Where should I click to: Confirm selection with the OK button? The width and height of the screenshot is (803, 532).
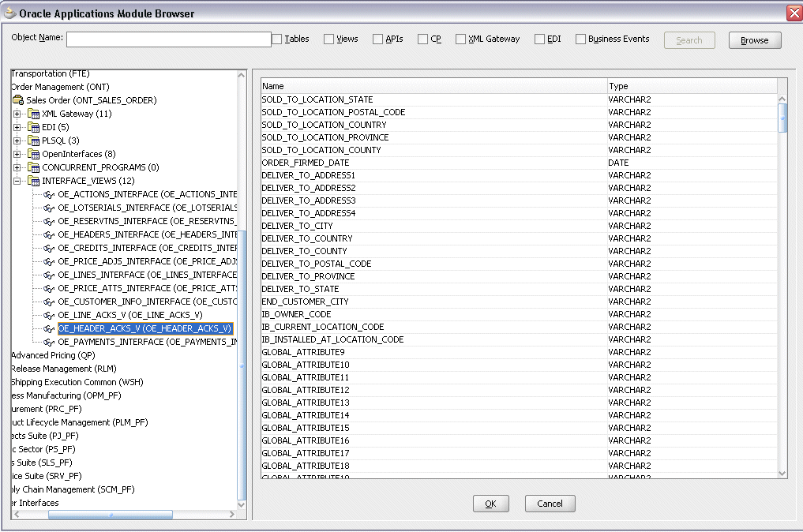pos(490,504)
